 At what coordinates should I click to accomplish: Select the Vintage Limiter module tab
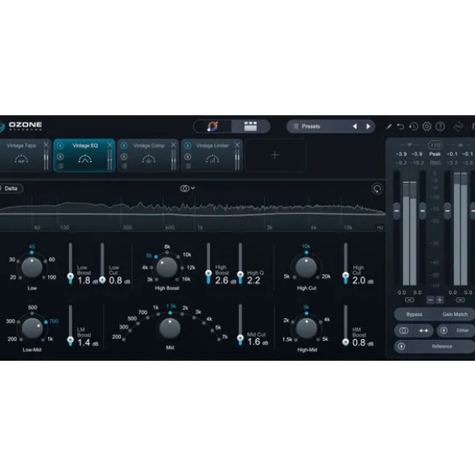point(212,155)
